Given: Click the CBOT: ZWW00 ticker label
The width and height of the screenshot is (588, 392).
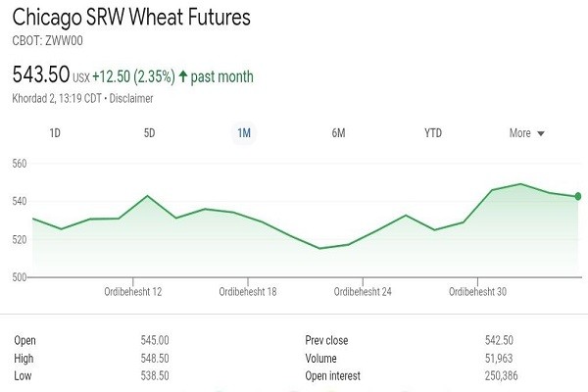Looking at the screenshot, I should pyautogui.click(x=44, y=41).
